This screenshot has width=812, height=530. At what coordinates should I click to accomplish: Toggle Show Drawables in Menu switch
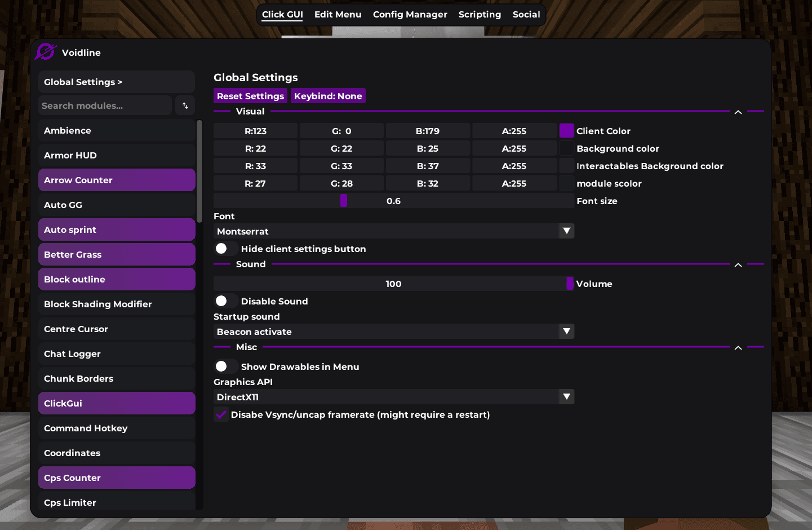pos(226,366)
